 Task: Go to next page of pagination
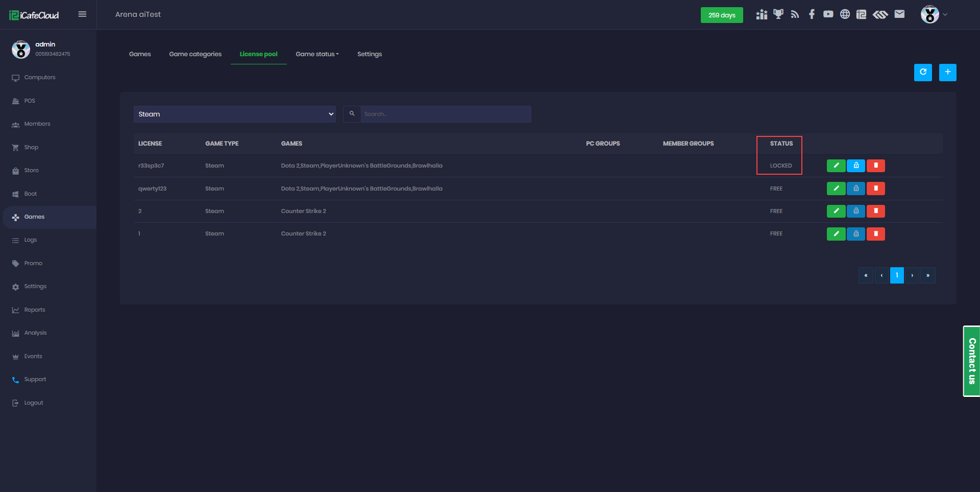[x=912, y=275]
